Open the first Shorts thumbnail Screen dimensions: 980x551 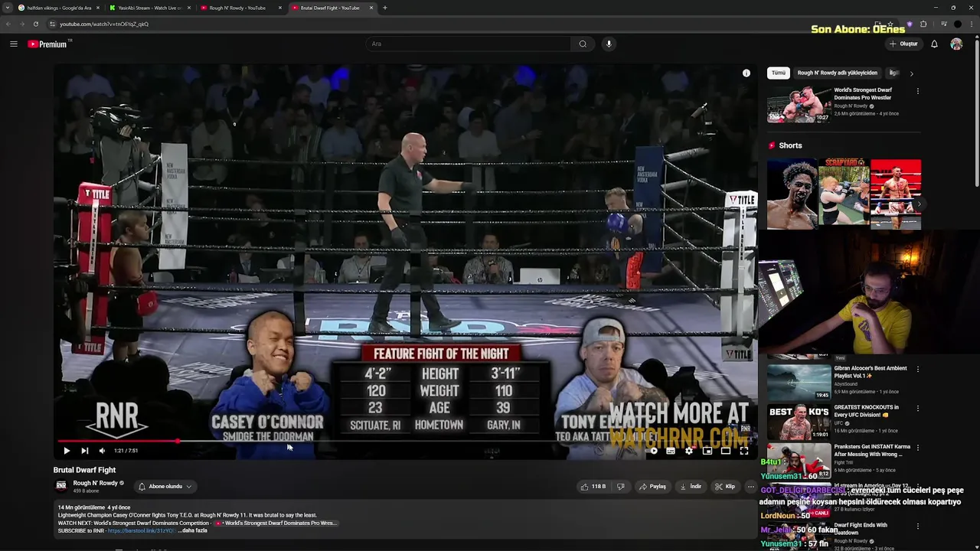click(x=792, y=194)
